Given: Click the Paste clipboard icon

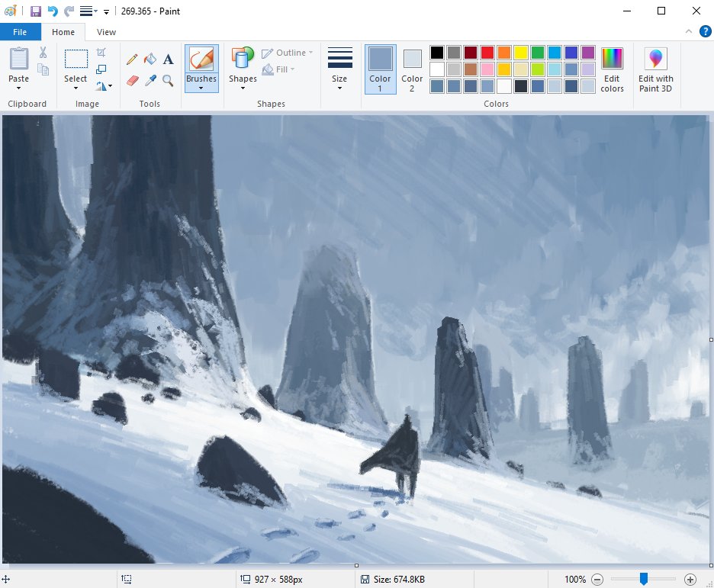Looking at the screenshot, I should 18,59.
